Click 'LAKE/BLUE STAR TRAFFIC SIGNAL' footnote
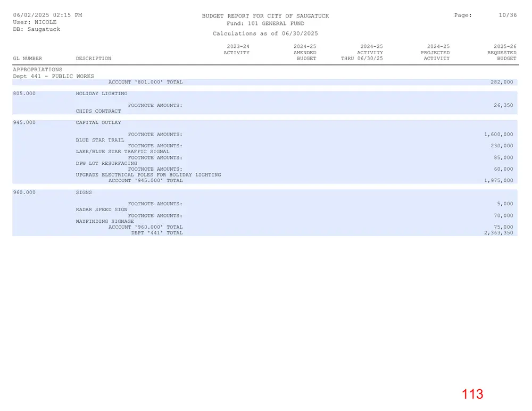The image size is (532, 411). click(122, 152)
